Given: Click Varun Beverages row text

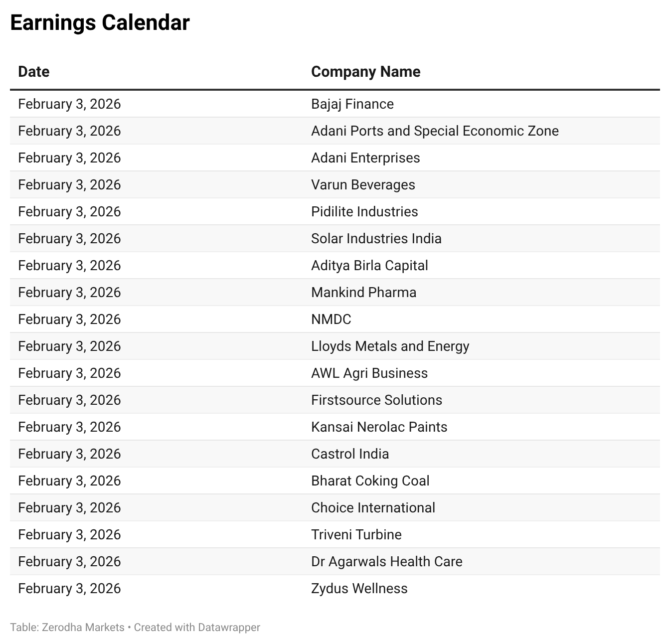Looking at the screenshot, I should [363, 184].
